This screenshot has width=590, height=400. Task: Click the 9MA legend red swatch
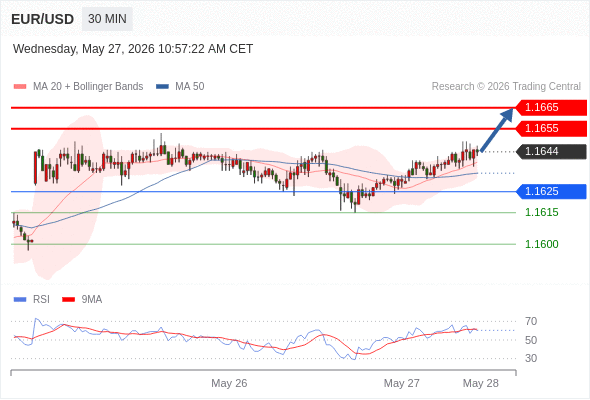(68, 300)
